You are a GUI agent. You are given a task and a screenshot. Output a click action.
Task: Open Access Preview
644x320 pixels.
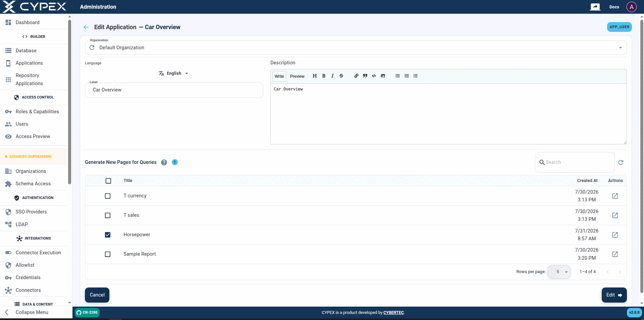tap(34, 136)
